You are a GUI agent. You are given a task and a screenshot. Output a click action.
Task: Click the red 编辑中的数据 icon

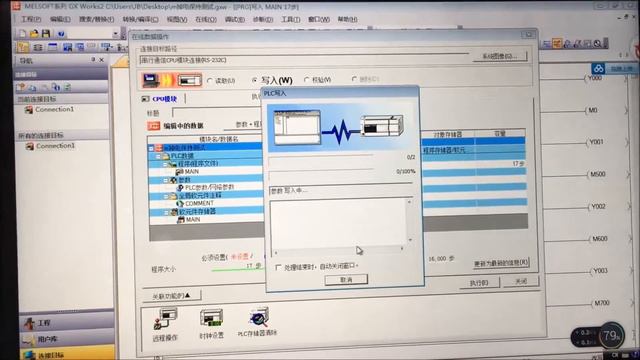(153, 126)
